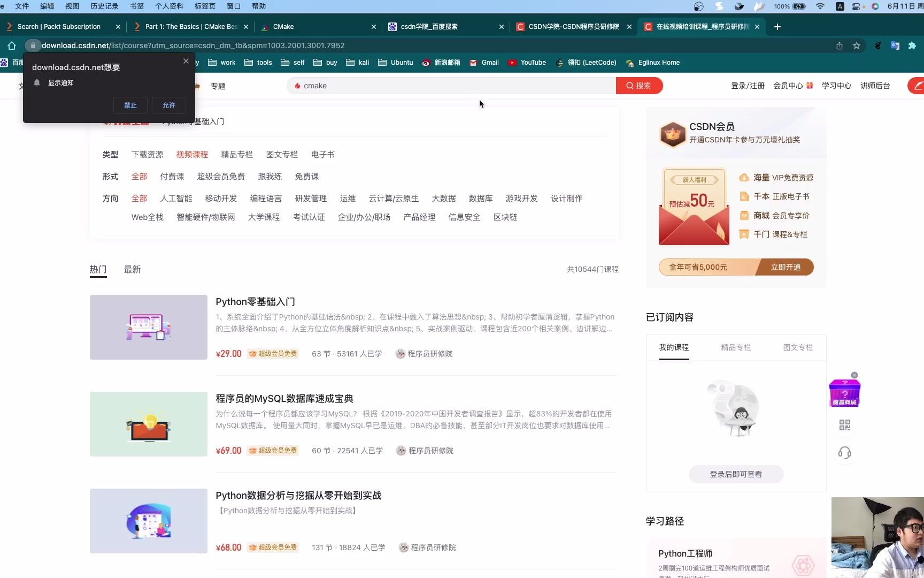Click 登录后即可查看 button
The height and width of the screenshot is (578, 924).
(x=736, y=474)
